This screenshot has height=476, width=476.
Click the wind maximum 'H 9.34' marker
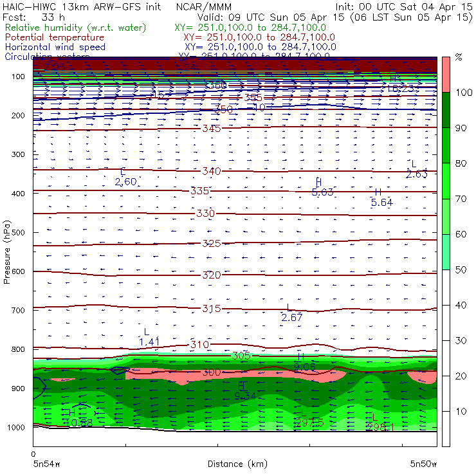[245, 391]
